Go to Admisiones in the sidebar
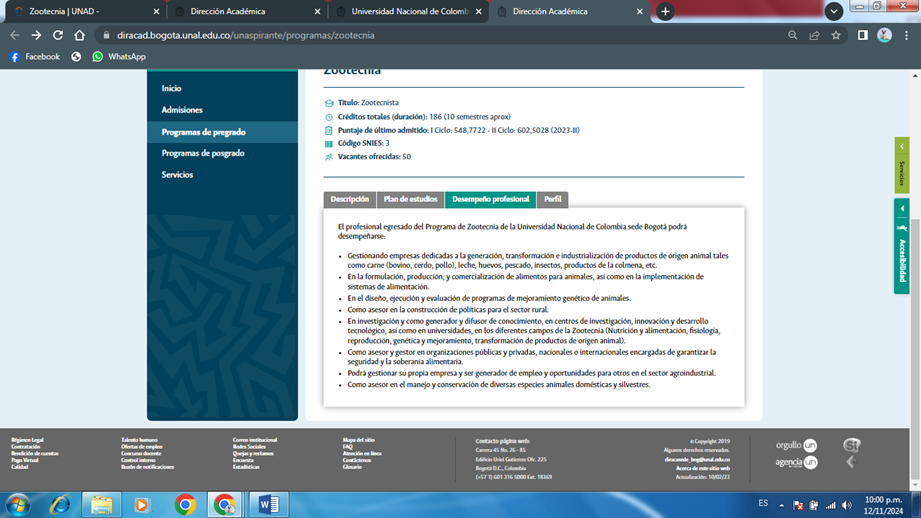Screen dimensions: 921x518 tap(182, 110)
